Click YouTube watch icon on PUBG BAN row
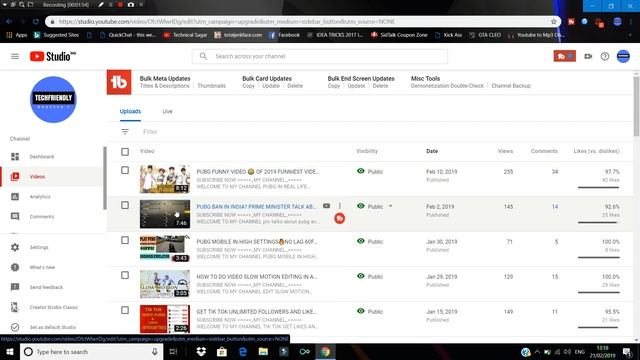This screenshot has width=640, height=360. pos(326,206)
